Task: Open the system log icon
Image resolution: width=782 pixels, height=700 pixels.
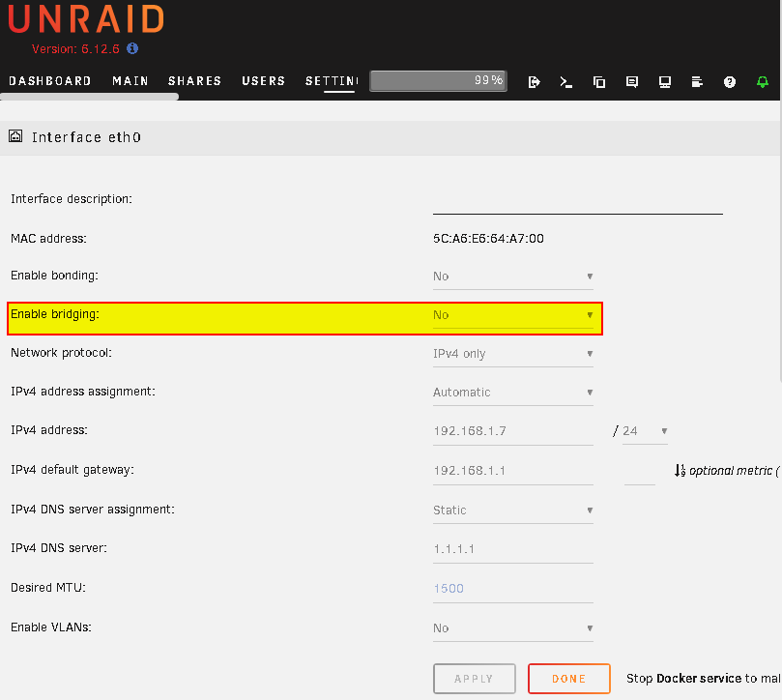Action: pyautogui.click(x=697, y=82)
